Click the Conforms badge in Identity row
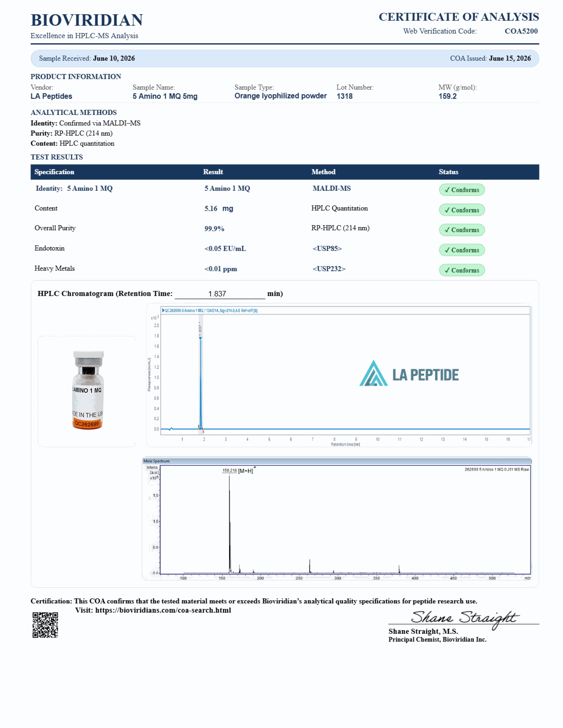 coord(462,190)
